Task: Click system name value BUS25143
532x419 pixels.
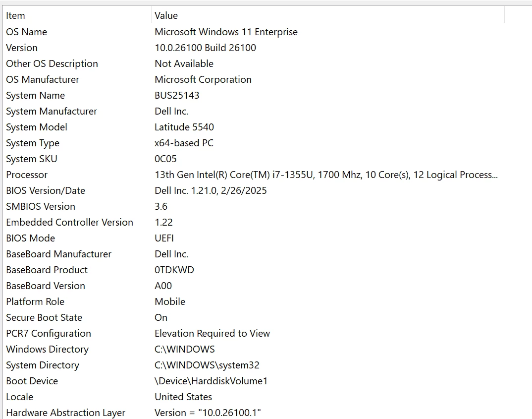Action: tap(177, 95)
